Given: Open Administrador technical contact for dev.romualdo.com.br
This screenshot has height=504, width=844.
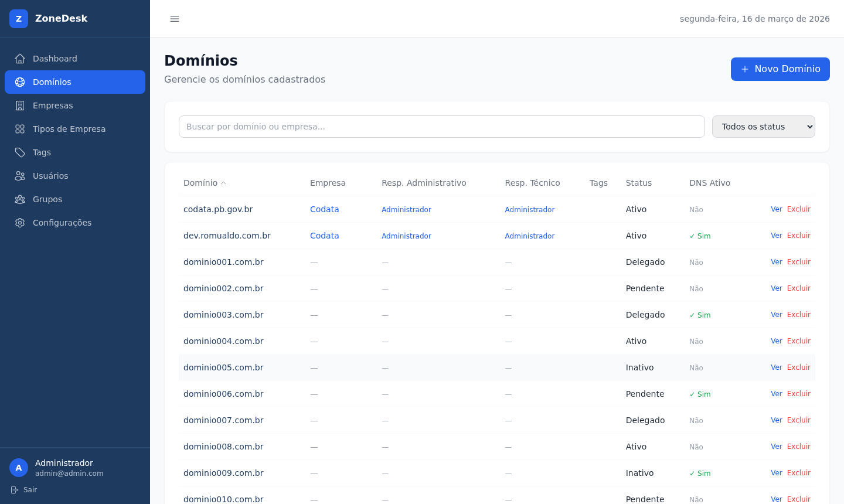Looking at the screenshot, I should 529,236.
